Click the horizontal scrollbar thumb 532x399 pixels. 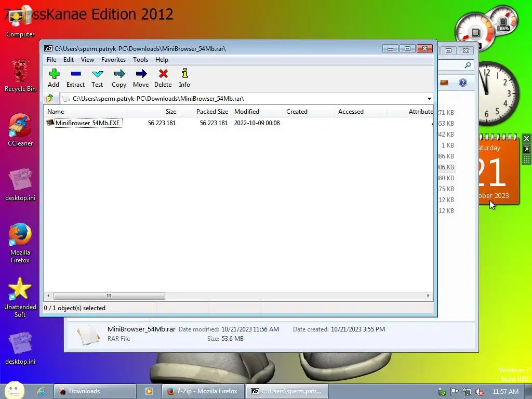point(109,296)
